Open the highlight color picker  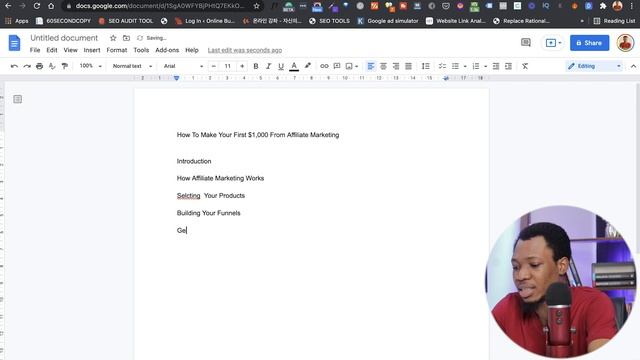307,66
